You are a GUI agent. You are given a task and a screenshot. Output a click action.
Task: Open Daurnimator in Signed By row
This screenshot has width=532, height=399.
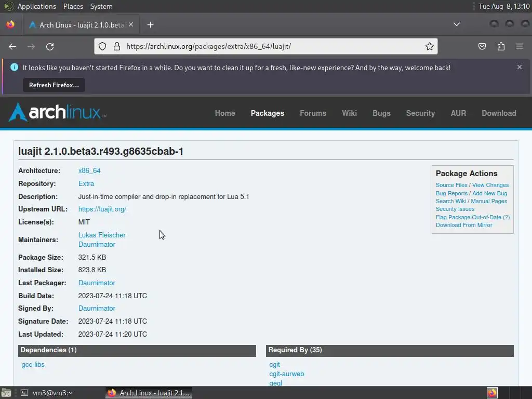(97, 309)
